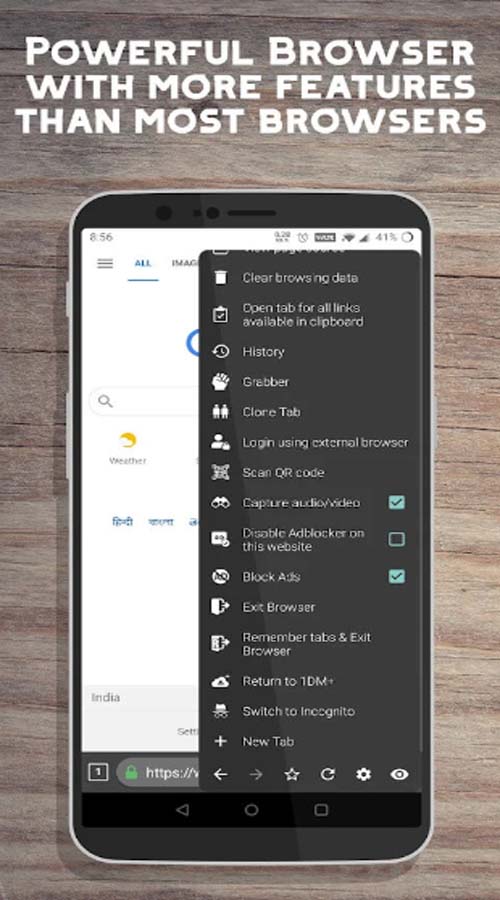The height and width of the screenshot is (900, 500).
Task: Tap the back arrow in menu footer
Action: coord(220,774)
